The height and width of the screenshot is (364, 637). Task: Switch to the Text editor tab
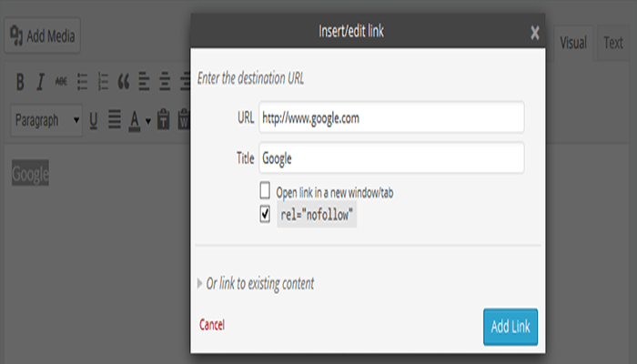(613, 43)
